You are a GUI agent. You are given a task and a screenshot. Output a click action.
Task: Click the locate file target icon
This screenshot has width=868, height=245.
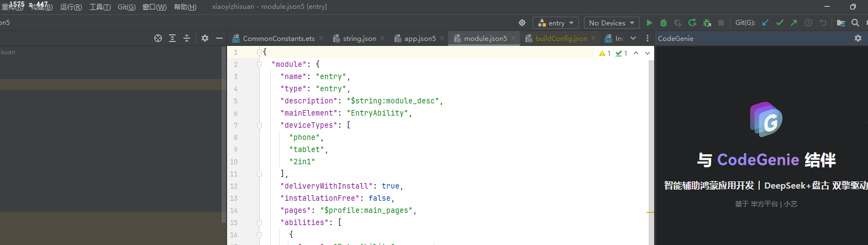(158, 38)
